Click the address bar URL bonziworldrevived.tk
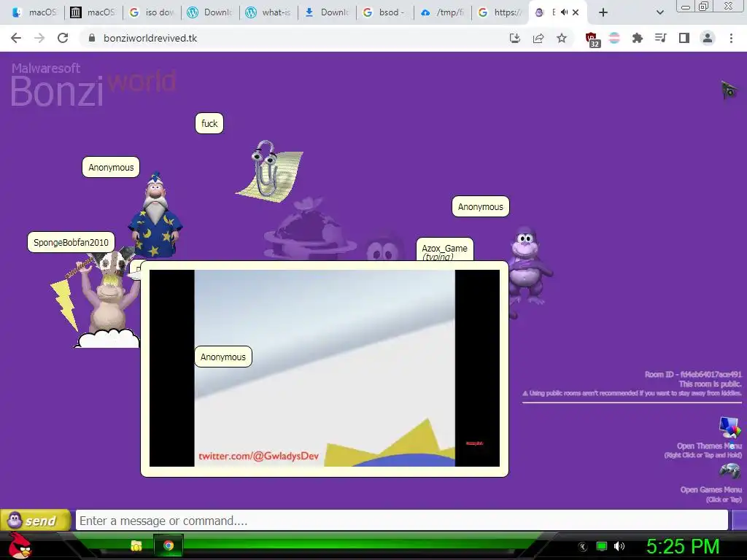Screen dimensions: 747x560 (x=150, y=38)
